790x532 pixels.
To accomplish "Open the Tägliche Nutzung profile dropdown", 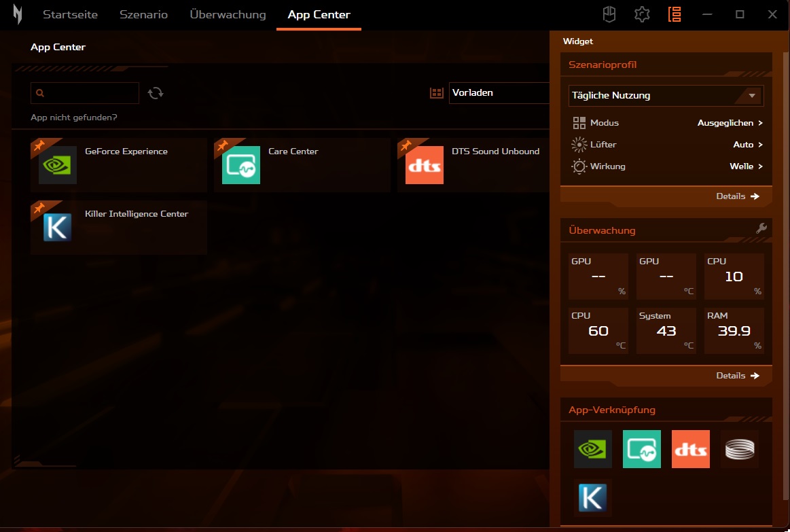I will (666, 96).
